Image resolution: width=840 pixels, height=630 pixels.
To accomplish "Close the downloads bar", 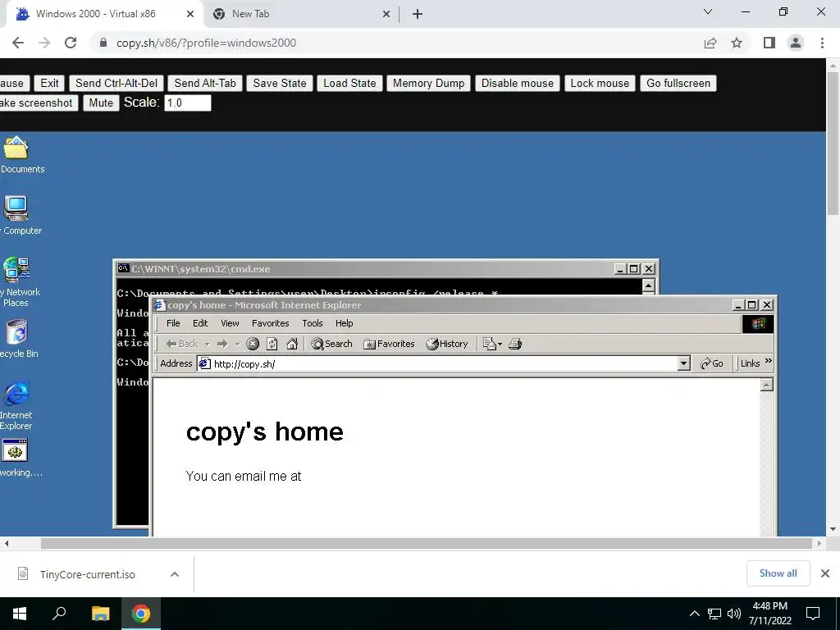I will [825, 573].
